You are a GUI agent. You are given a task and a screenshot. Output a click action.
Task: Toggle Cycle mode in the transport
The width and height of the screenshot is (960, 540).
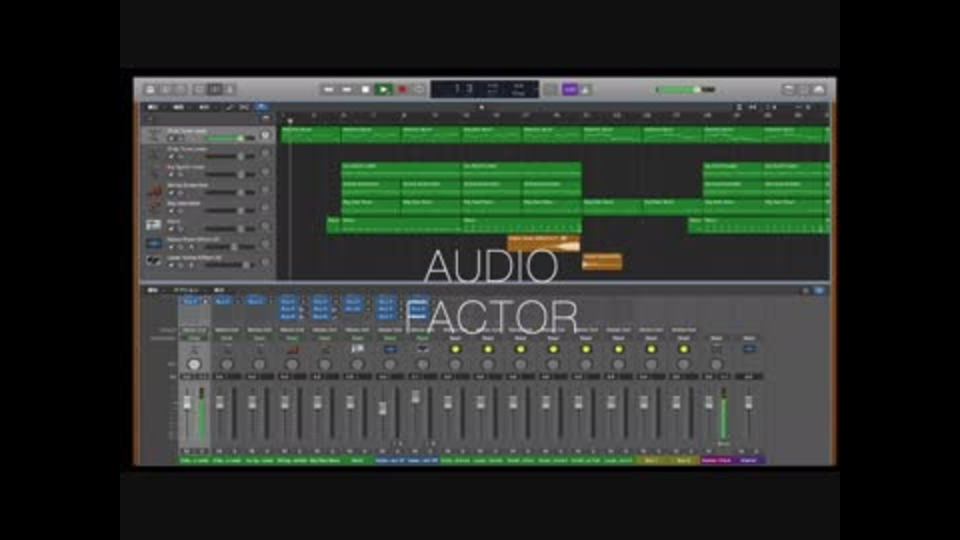click(419, 89)
